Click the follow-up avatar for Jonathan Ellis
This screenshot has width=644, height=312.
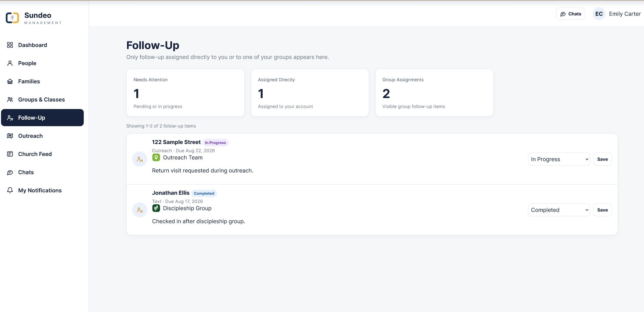[140, 210]
